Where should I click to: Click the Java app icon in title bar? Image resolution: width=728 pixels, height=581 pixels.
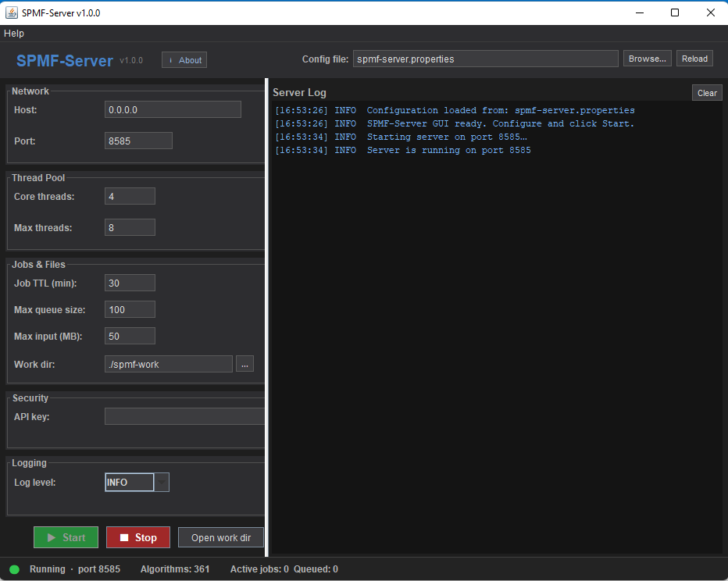pyautogui.click(x=12, y=12)
